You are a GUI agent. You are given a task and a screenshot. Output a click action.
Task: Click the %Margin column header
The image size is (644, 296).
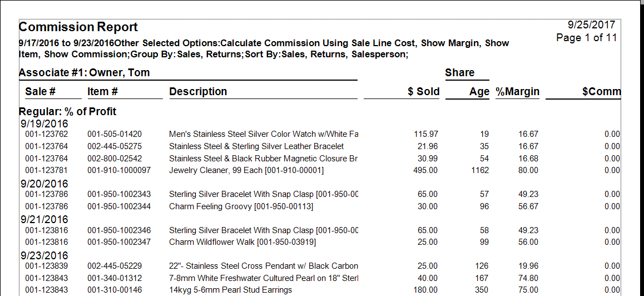pyautogui.click(x=518, y=92)
